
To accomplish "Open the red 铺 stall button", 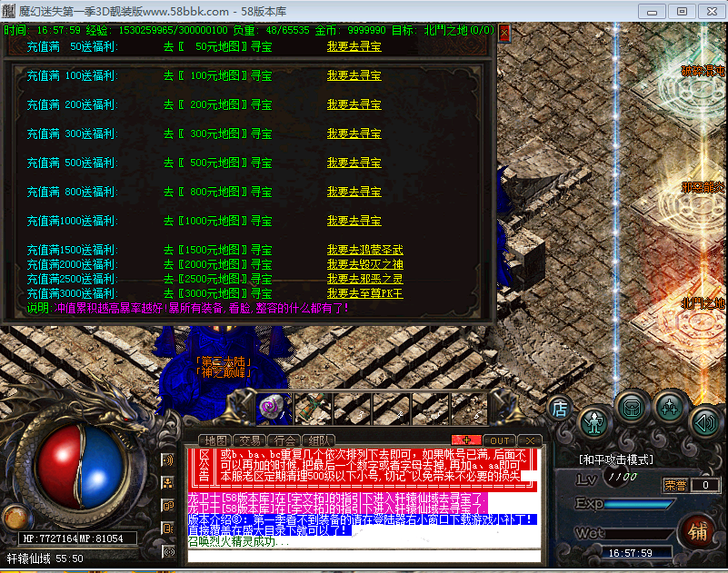I will click(698, 531).
